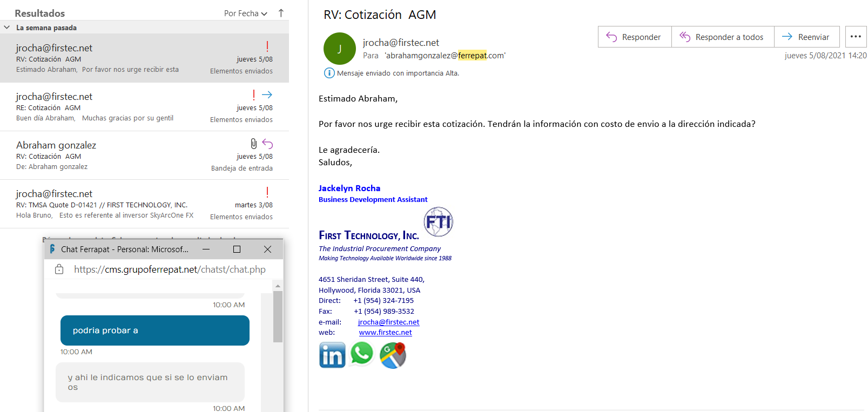Click 'Jackelyn Rocha' signature name

click(349, 188)
